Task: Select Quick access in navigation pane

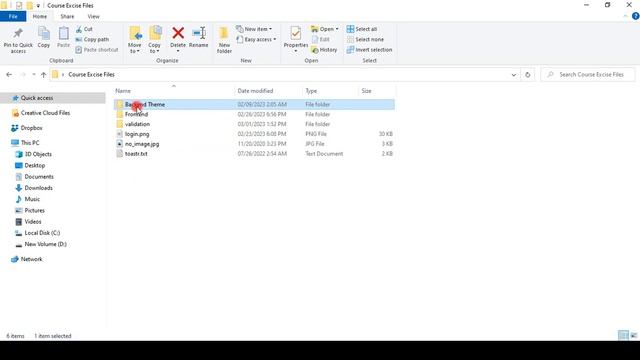Action: [53, 98]
